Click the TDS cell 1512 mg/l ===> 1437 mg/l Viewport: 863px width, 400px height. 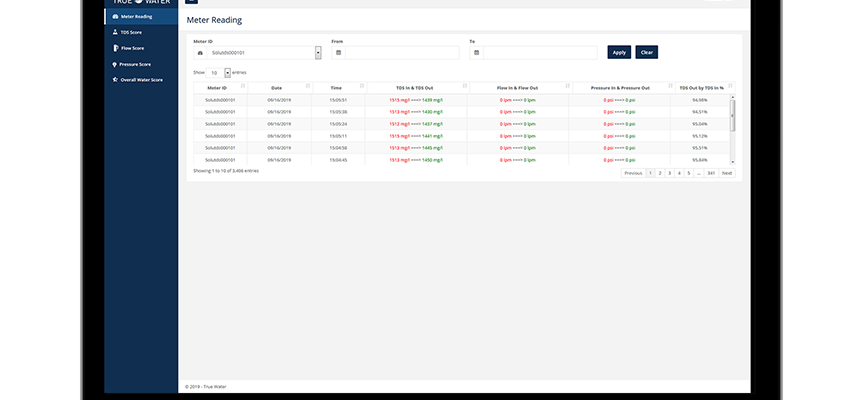(x=416, y=124)
